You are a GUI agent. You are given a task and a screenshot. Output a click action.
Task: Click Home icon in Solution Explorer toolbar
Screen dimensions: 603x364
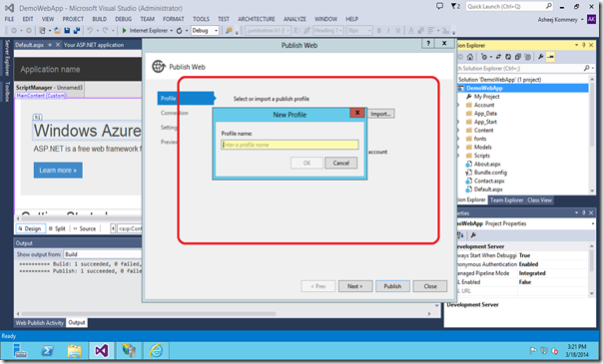[470, 57]
